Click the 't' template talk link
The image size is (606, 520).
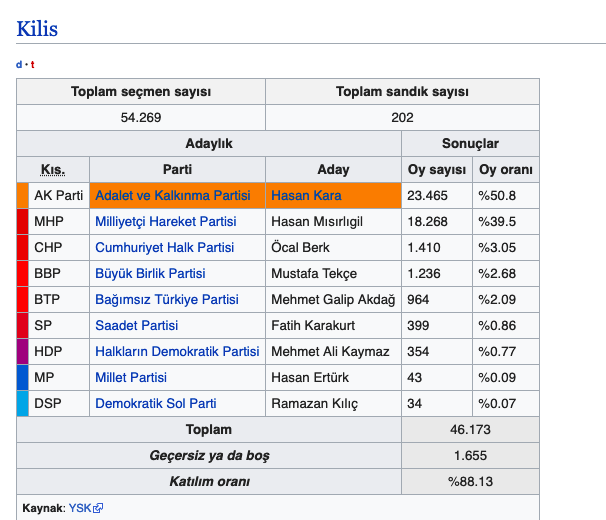[32, 65]
